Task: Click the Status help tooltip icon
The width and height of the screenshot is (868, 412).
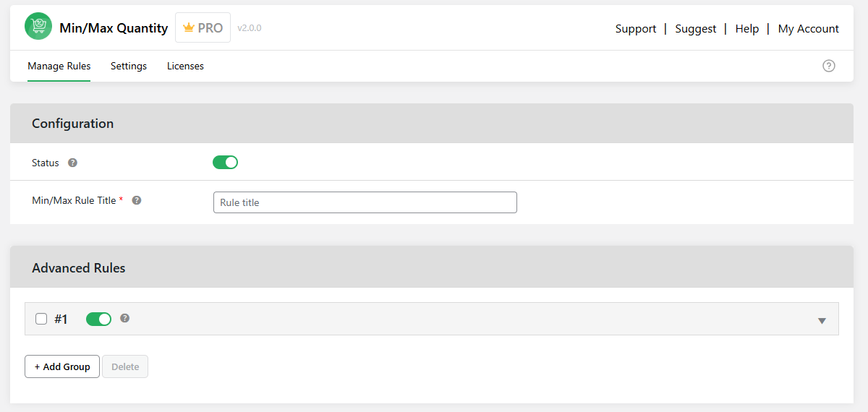Action: [72, 163]
